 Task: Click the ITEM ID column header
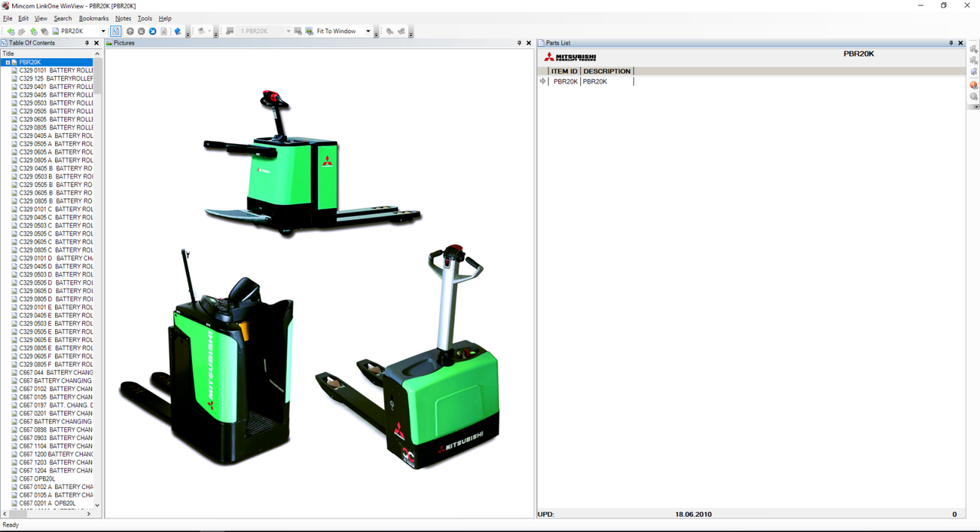coord(564,71)
